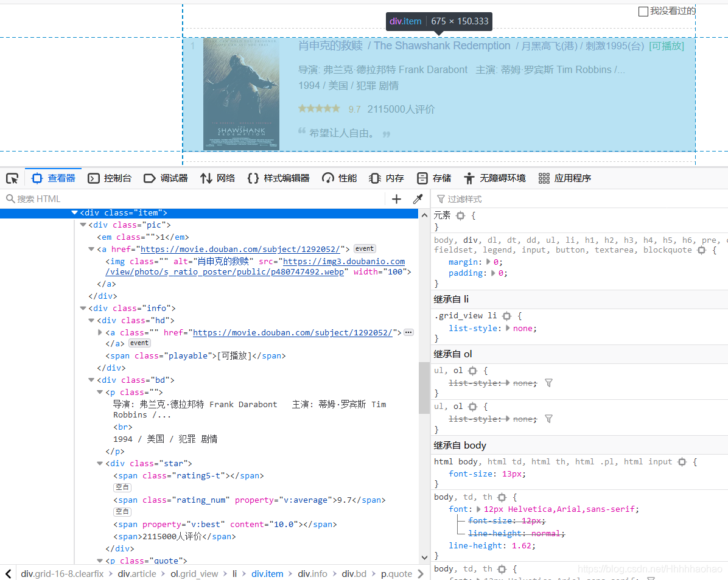Collapse the div class="hd" node
The width and height of the screenshot is (728, 580).
coord(91,320)
